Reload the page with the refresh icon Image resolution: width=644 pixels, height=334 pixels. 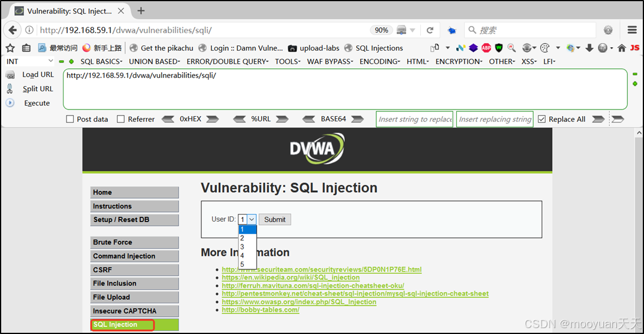(x=430, y=30)
